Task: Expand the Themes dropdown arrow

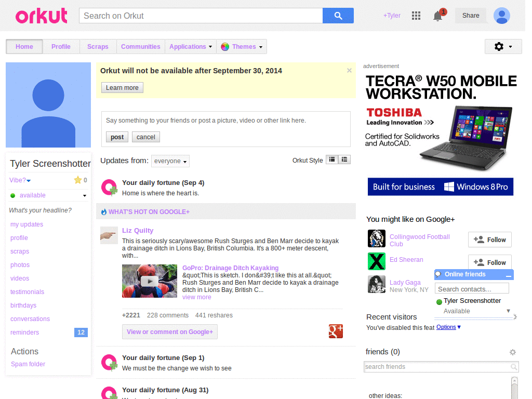Action: [261, 47]
